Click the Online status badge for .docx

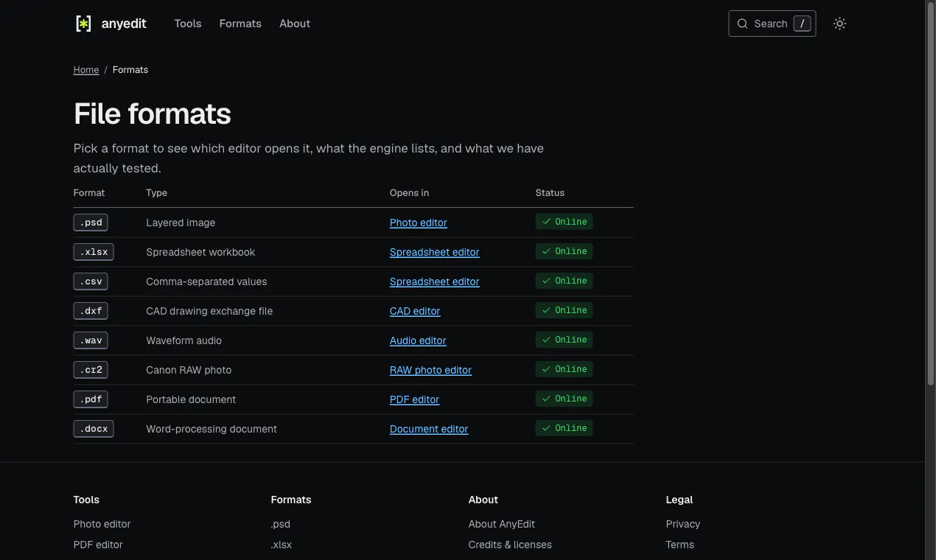pos(564,428)
